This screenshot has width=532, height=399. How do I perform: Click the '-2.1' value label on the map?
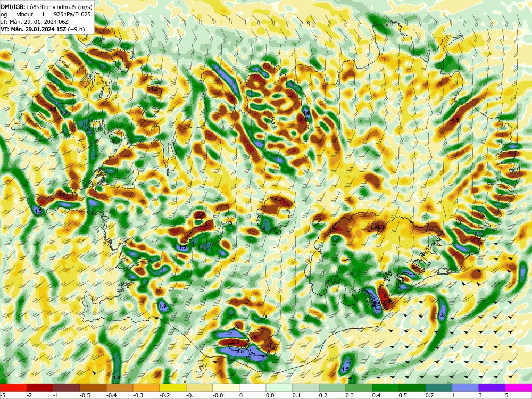303,119
